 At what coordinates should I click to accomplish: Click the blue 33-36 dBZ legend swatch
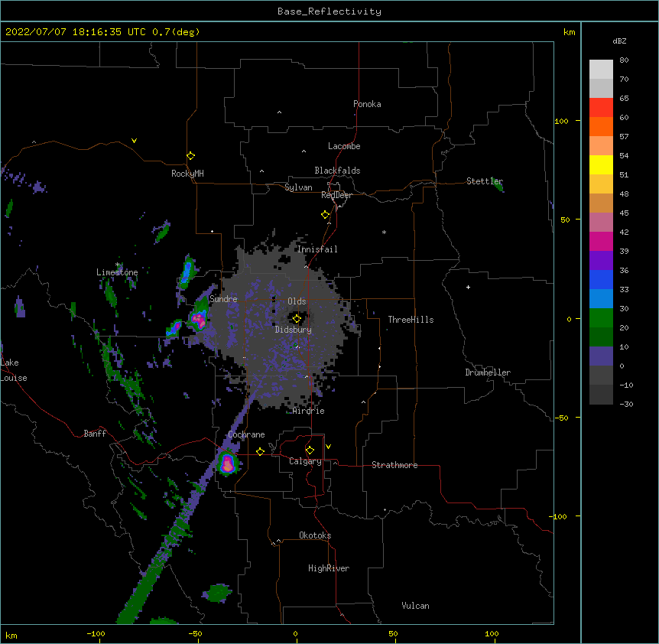pos(601,279)
